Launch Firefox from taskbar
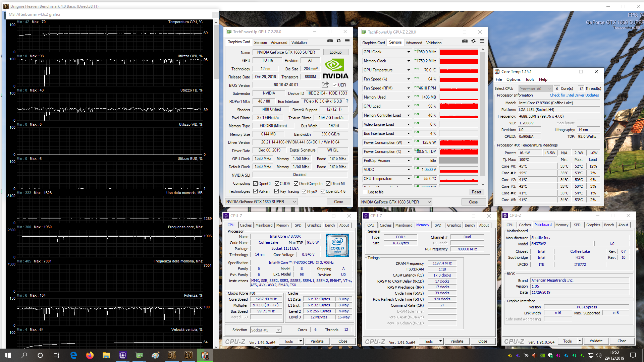Screen dimensions: 644x362 tap(90, 355)
